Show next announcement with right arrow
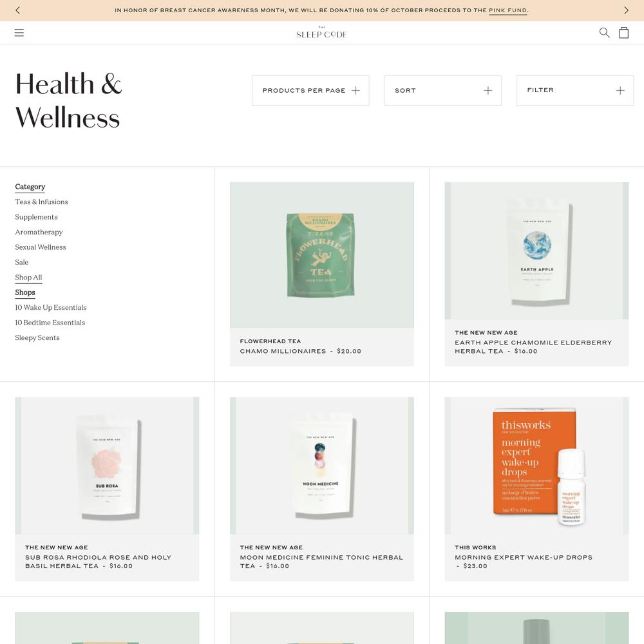 click(626, 10)
